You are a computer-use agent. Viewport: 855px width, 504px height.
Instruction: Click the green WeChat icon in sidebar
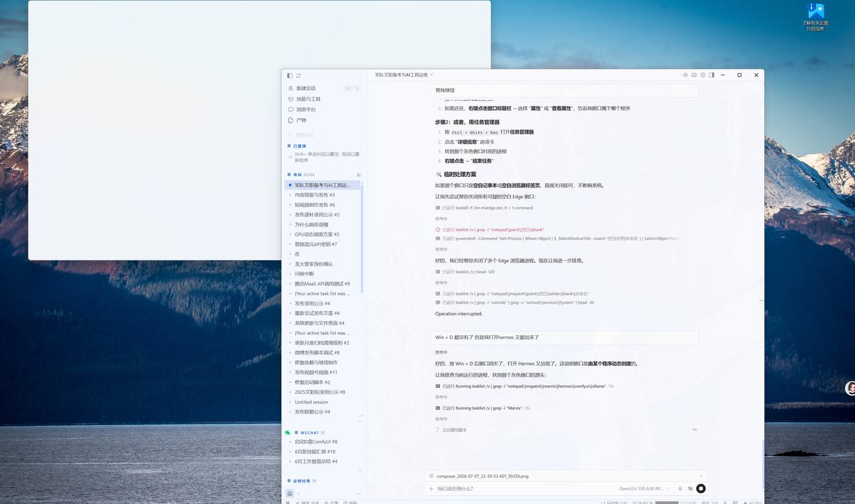288,433
